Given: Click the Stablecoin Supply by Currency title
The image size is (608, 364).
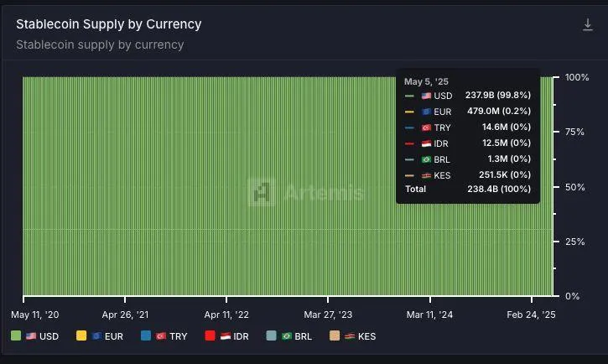Looking at the screenshot, I should tap(109, 24).
